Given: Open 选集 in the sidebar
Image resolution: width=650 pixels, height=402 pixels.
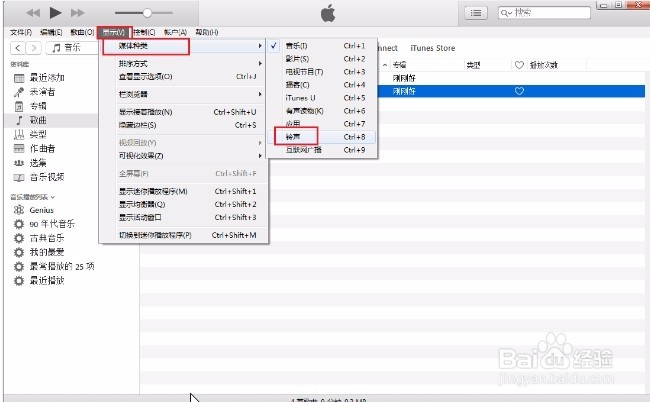Looking at the screenshot, I should pyautogui.click(x=38, y=163).
